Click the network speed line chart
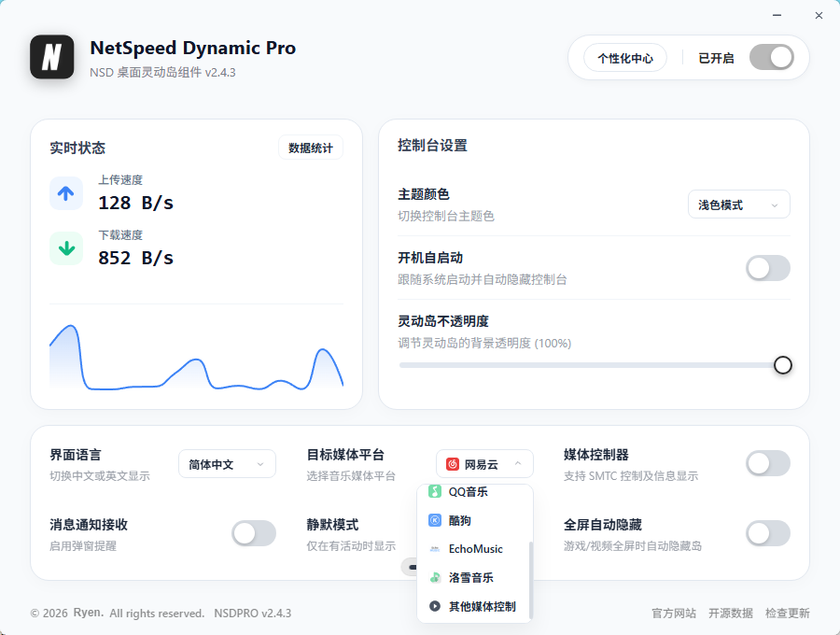 point(197,357)
